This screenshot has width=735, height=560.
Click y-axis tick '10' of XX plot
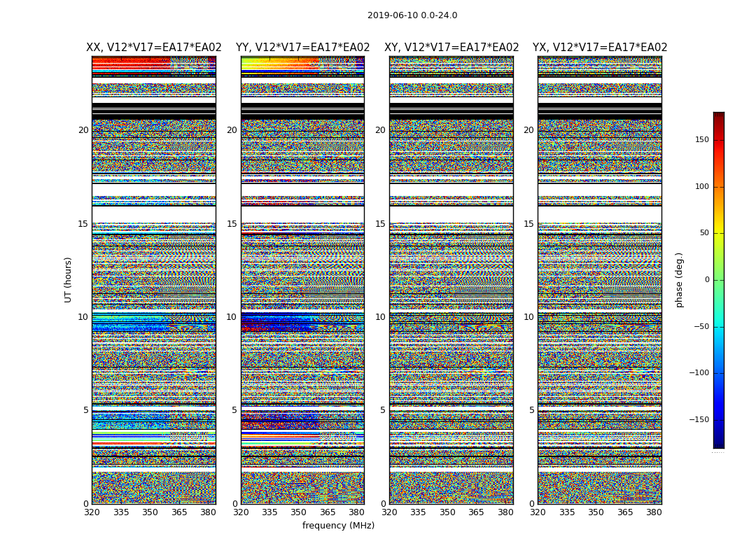coord(83,317)
